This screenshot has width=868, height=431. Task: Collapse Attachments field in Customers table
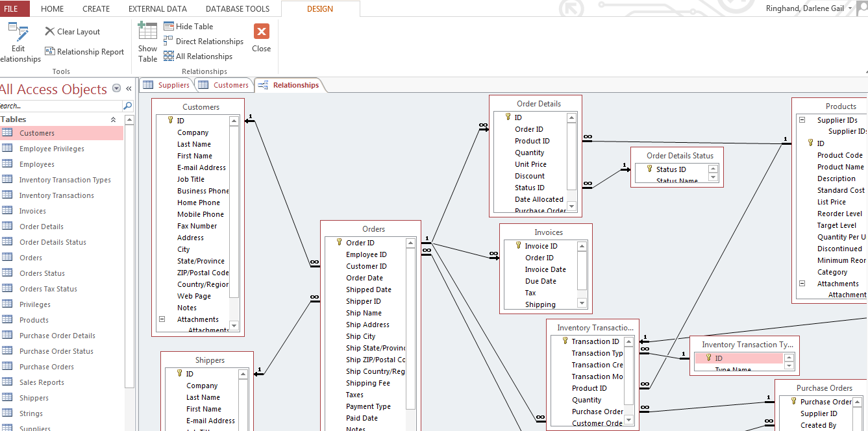[162, 319]
